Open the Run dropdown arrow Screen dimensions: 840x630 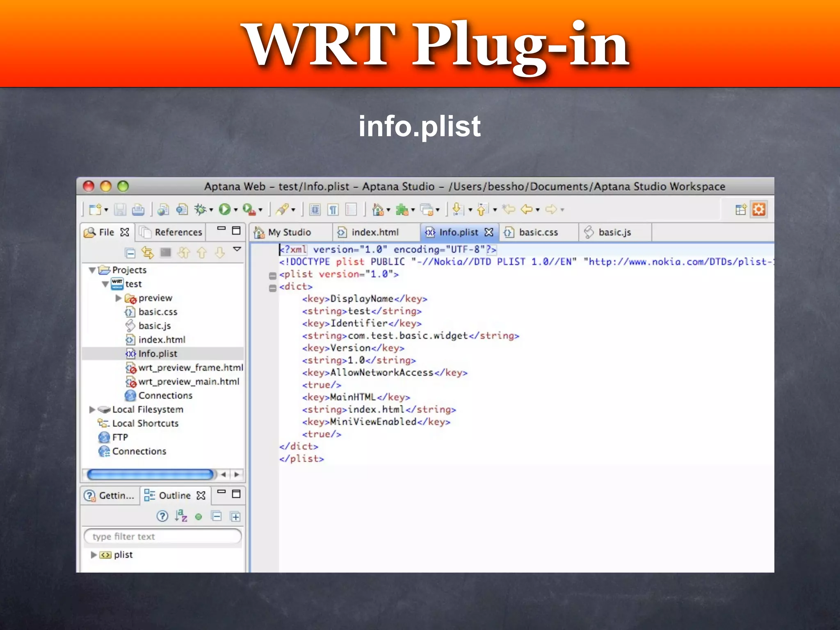point(236,210)
